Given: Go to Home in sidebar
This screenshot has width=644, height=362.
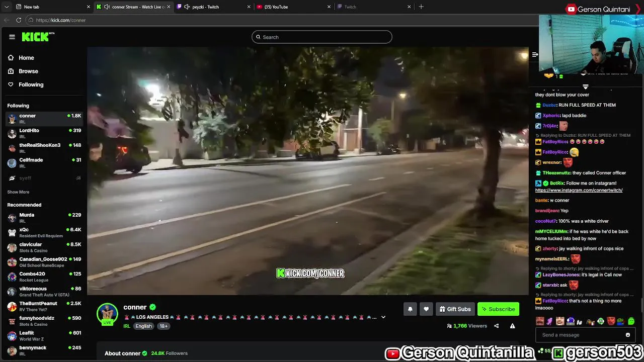Looking at the screenshot, I should pos(21,58).
